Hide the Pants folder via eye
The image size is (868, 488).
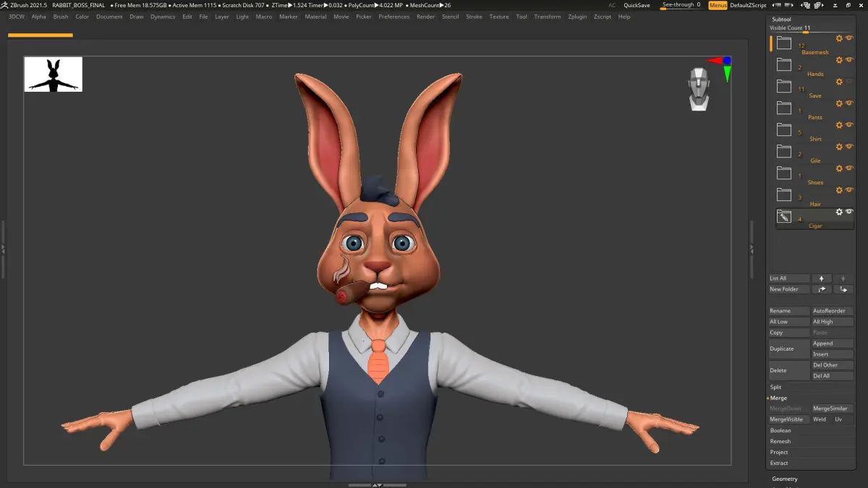pos(849,103)
